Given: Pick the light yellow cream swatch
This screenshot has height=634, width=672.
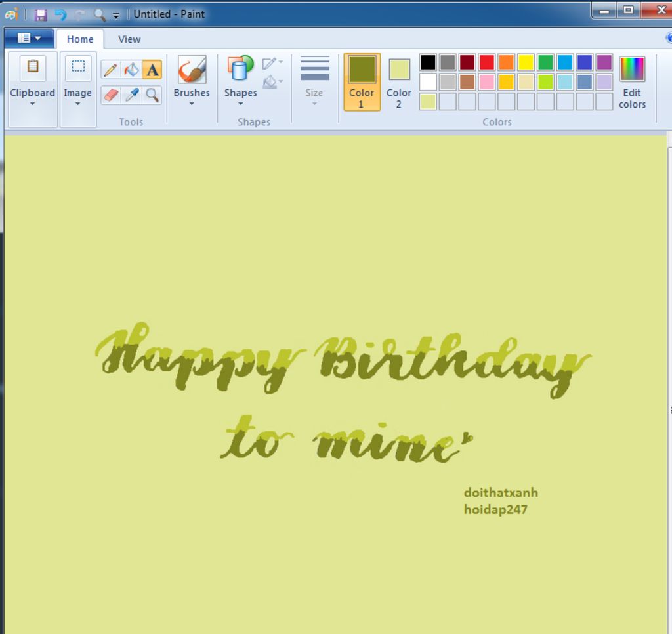Looking at the screenshot, I should click(x=526, y=82).
